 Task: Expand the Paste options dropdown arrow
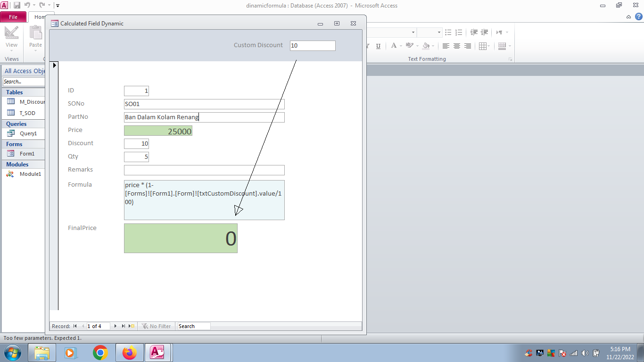[36, 50]
